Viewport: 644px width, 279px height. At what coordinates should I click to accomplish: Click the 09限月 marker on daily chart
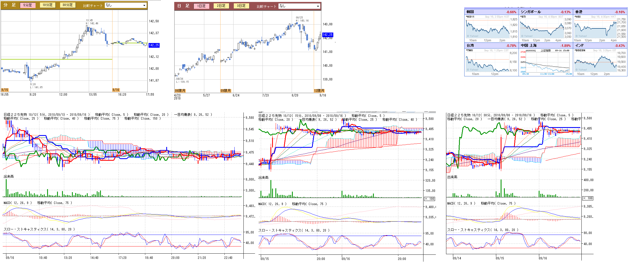tap(226, 91)
